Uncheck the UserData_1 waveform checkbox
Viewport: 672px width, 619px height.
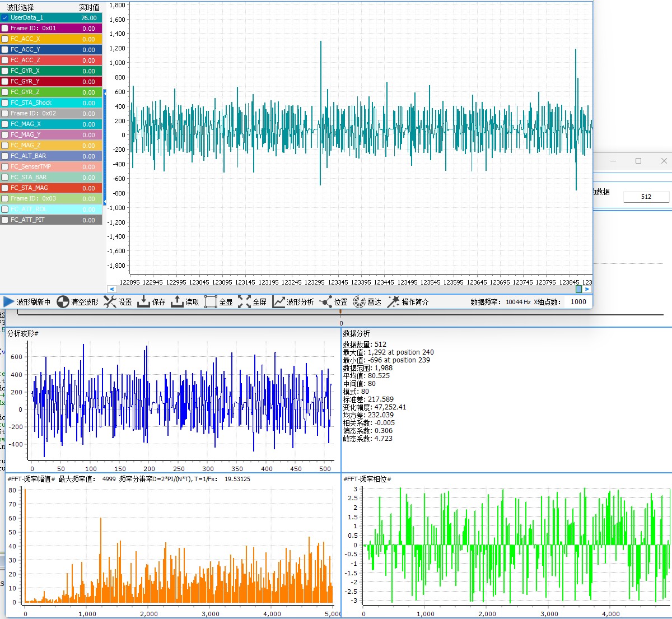[x=5, y=18]
